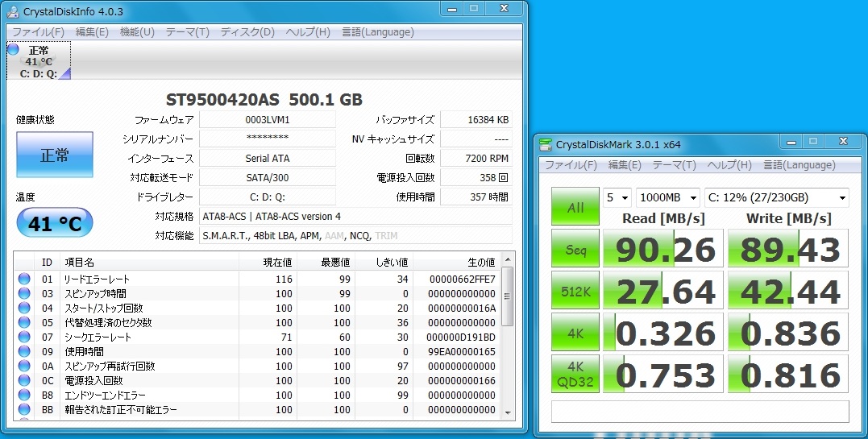Open 機能(U) menu in CrystalDiskInfo
The width and height of the screenshot is (868, 439).
point(137,32)
